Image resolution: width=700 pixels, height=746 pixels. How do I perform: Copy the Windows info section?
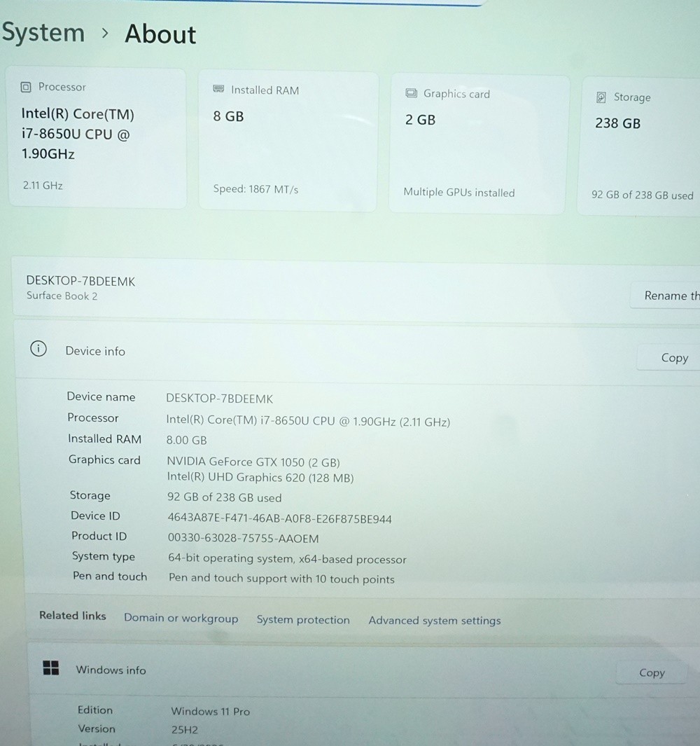click(x=652, y=672)
